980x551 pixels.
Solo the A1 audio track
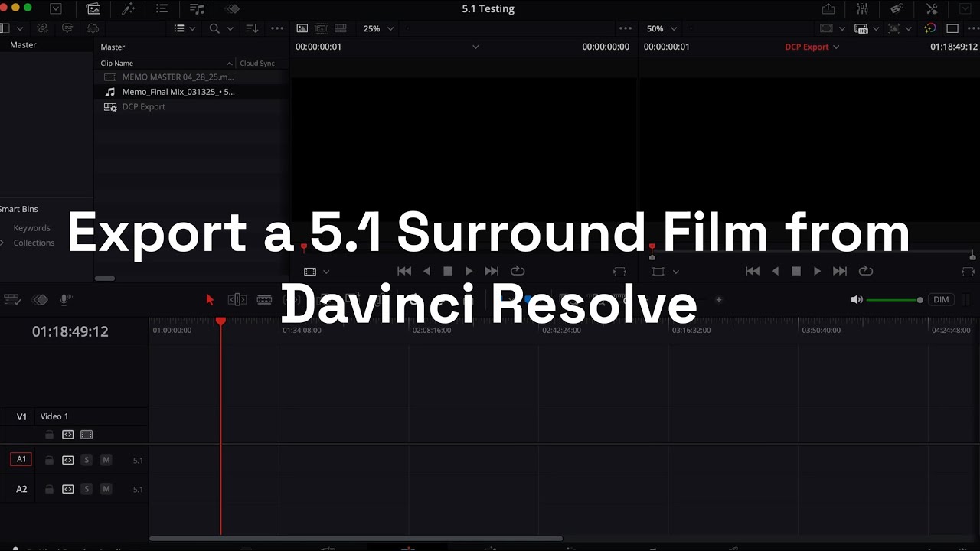pyautogui.click(x=87, y=460)
